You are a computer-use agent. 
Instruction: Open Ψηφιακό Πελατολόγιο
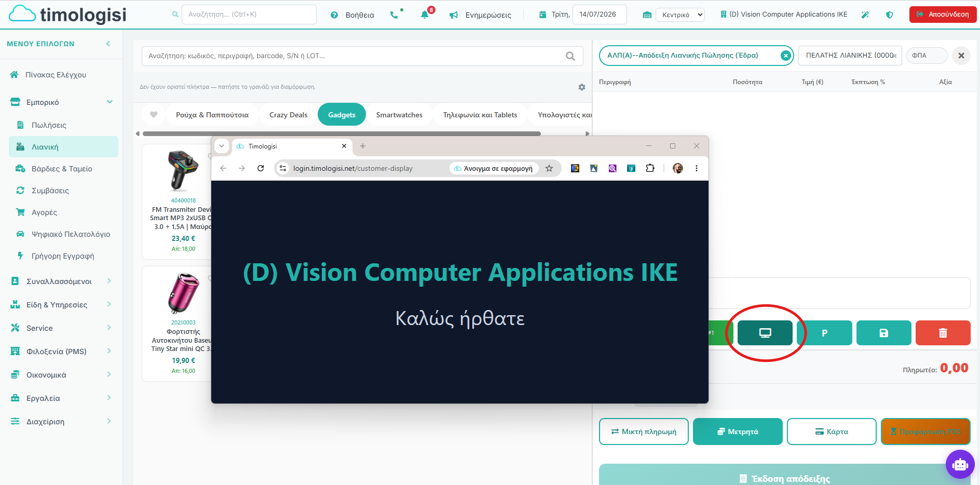(71, 234)
